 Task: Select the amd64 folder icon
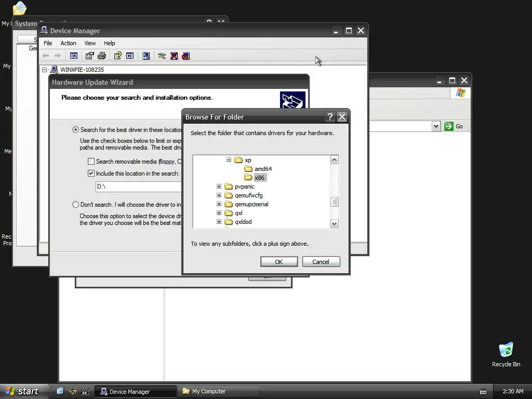[x=248, y=169]
